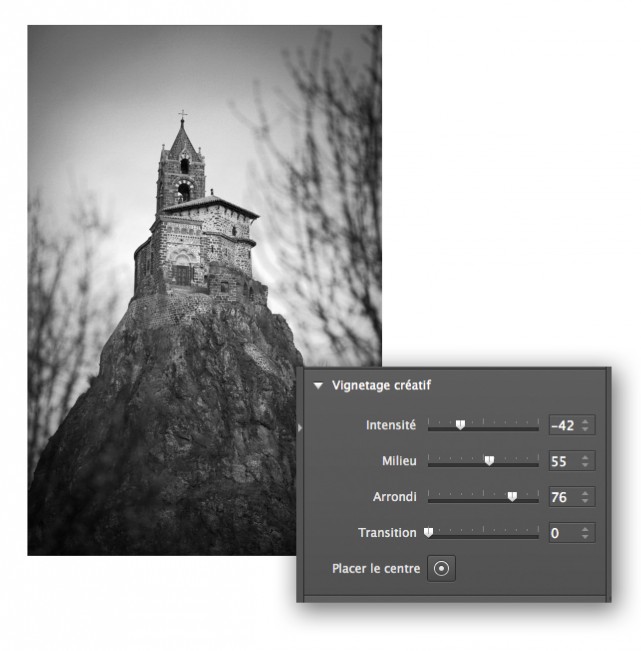The image size is (641, 651).
Task: Click the Transition label
Action: point(387,533)
